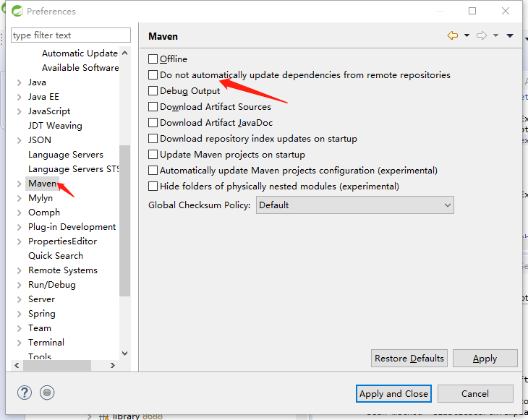Expand the Server tree node

point(20,299)
